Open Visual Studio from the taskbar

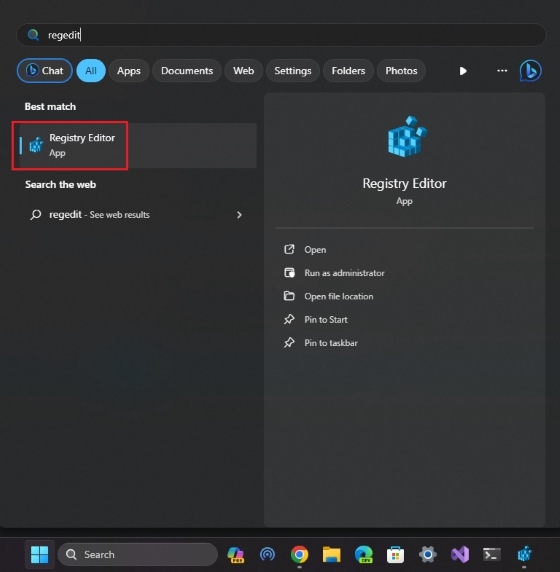click(x=460, y=555)
